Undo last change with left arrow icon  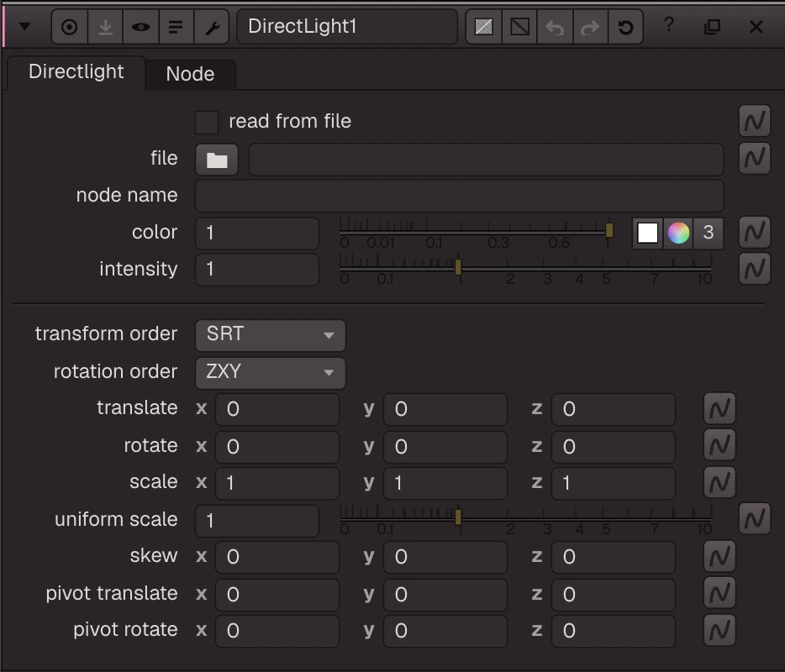point(555,27)
